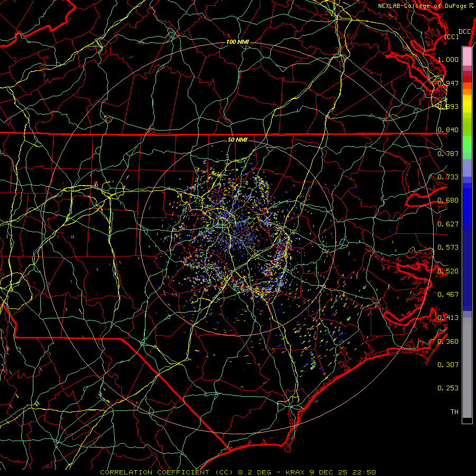Click the 50 NMI range ring label

(x=237, y=140)
